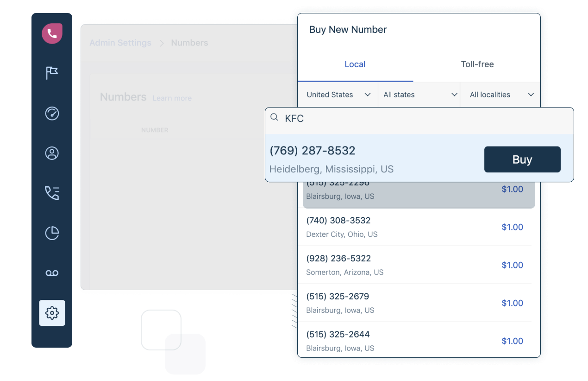Open the dashboard gauge icon

coord(51,113)
